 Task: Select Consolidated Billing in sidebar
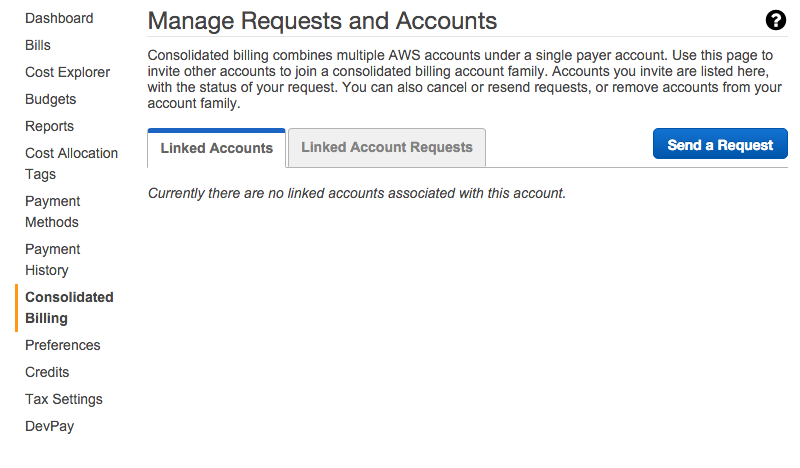click(x=69, y=308)
